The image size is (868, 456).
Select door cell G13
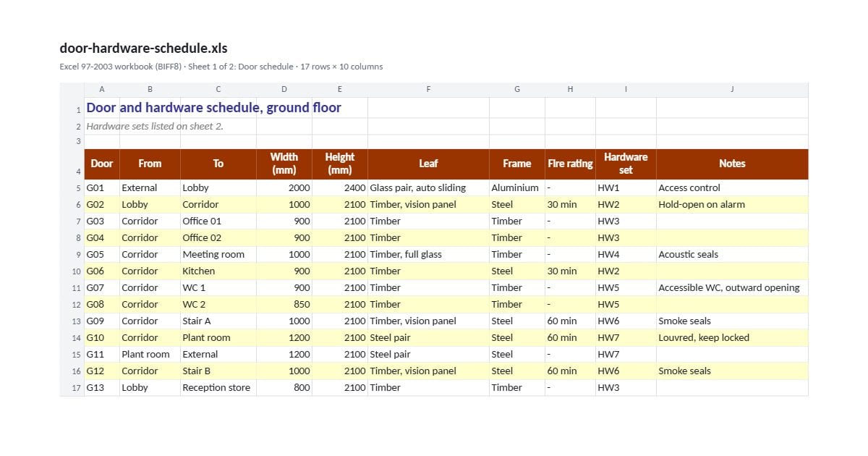(102, 388)
